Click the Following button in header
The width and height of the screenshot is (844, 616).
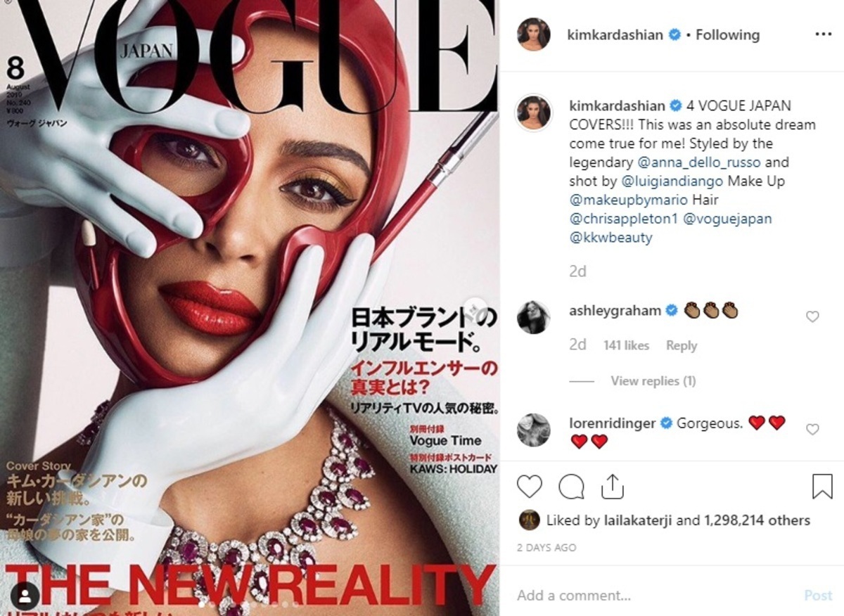point(727,34)
